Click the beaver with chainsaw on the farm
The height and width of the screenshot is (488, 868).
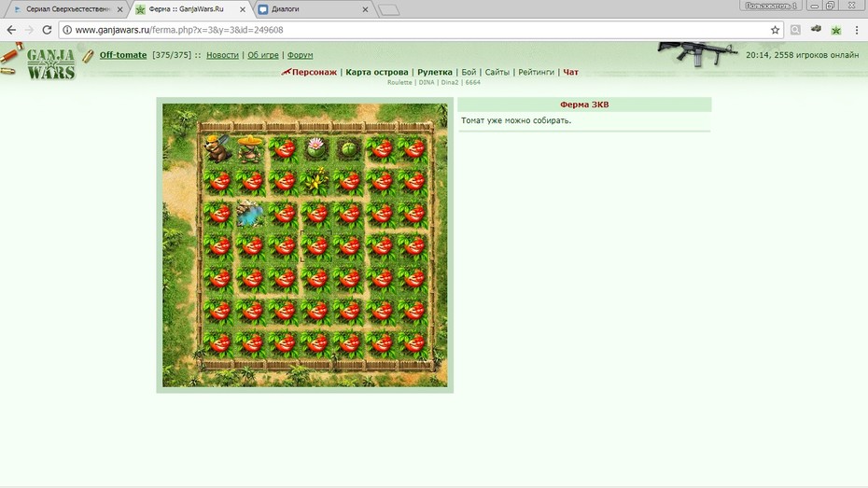click(x=217, y=148)
